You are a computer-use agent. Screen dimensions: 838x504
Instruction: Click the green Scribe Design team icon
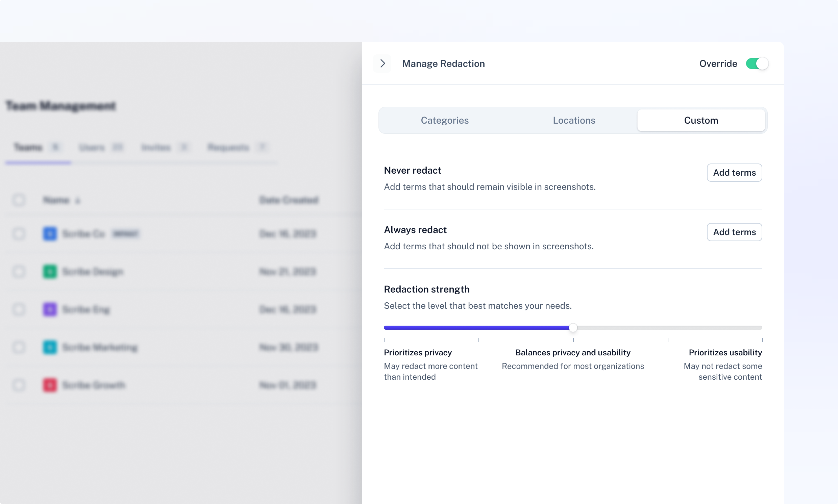coord(50,271)
